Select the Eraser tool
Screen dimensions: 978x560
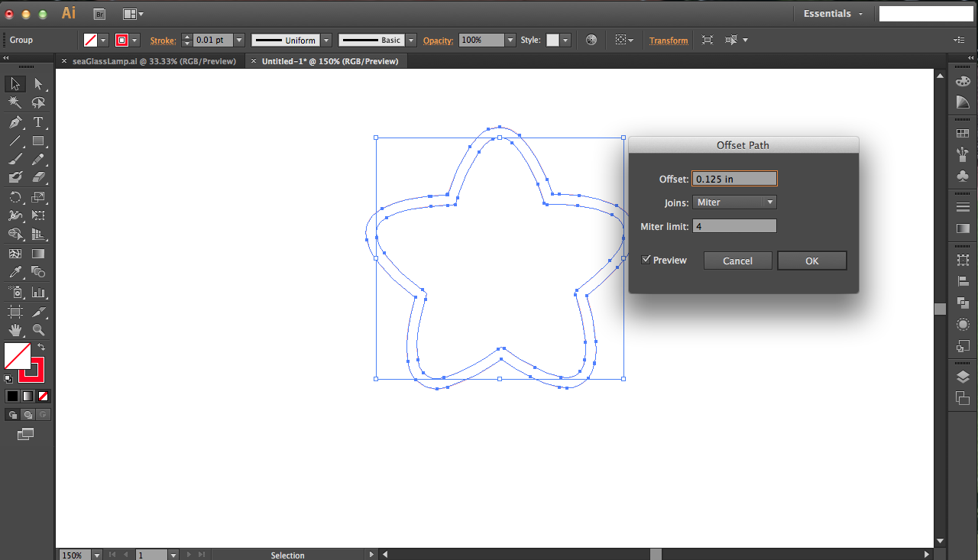click(38, 177)
